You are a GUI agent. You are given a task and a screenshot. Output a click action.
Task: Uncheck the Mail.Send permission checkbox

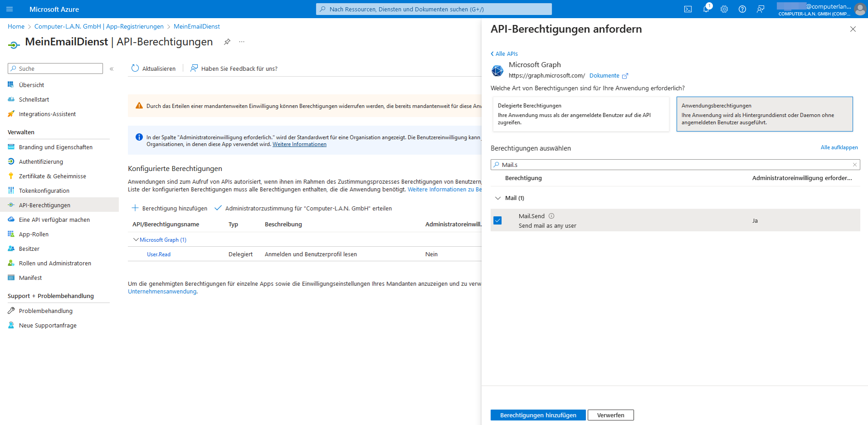[497, 220]
